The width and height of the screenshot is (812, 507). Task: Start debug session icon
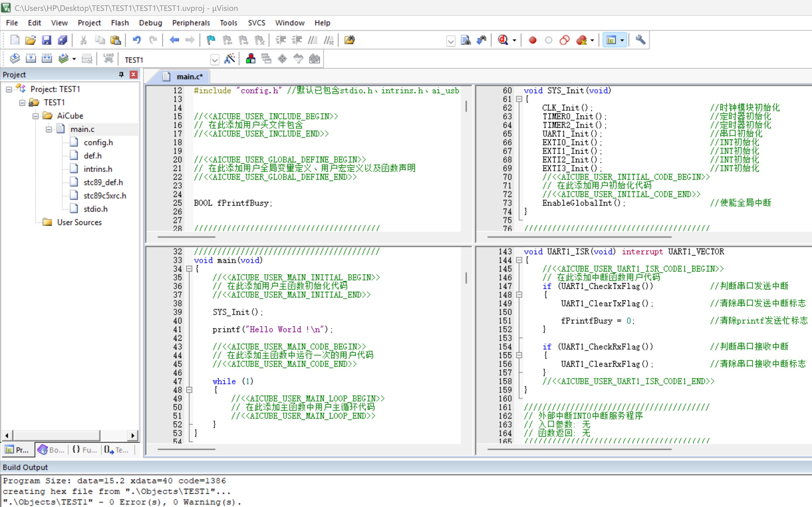coord(503,40)
